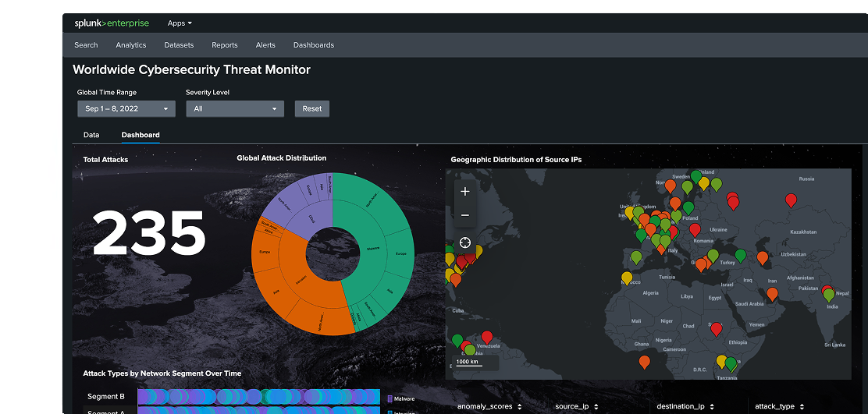868x414 pixels.
Task: Select the Dashboard tab
Action: tap(141, 135)
